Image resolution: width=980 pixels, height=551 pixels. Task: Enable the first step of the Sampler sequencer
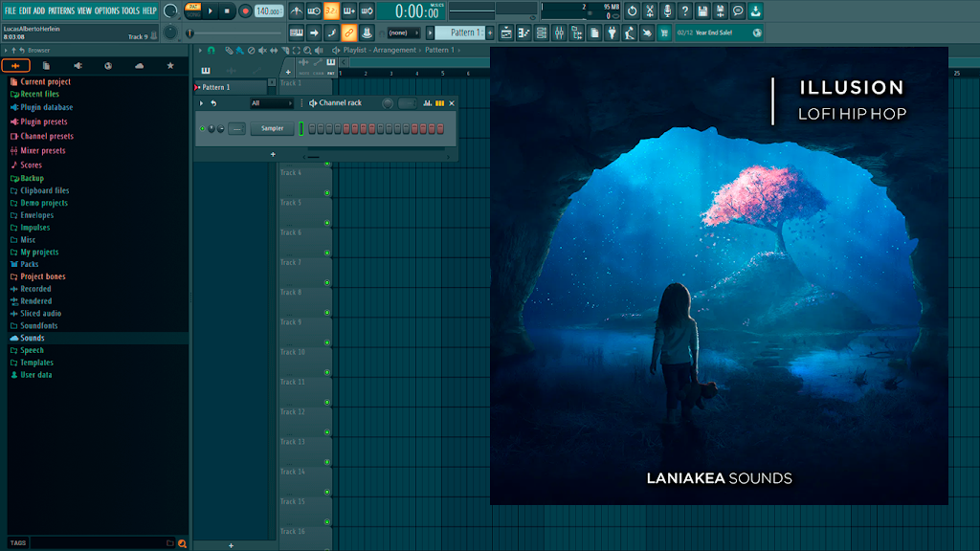312,129
